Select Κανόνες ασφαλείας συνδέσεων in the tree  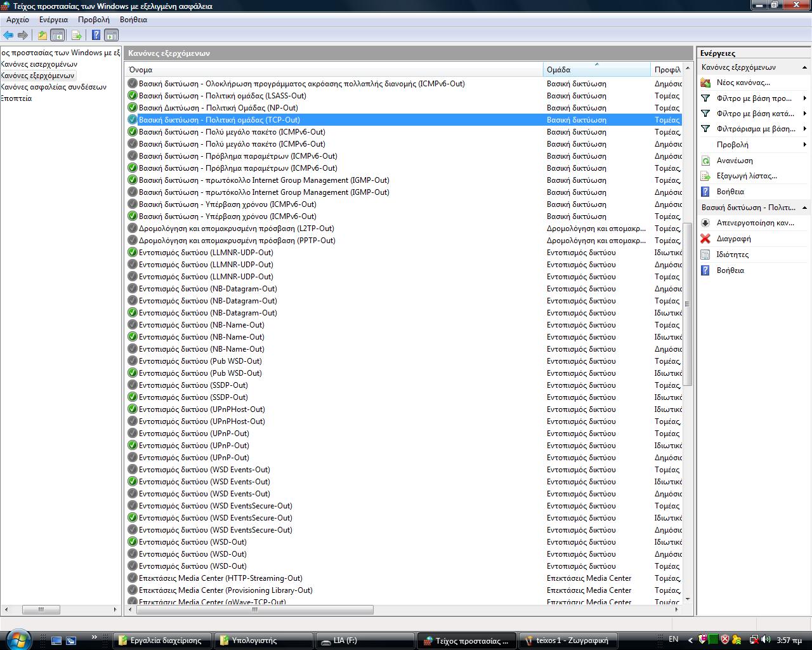[x=54, y=87]
